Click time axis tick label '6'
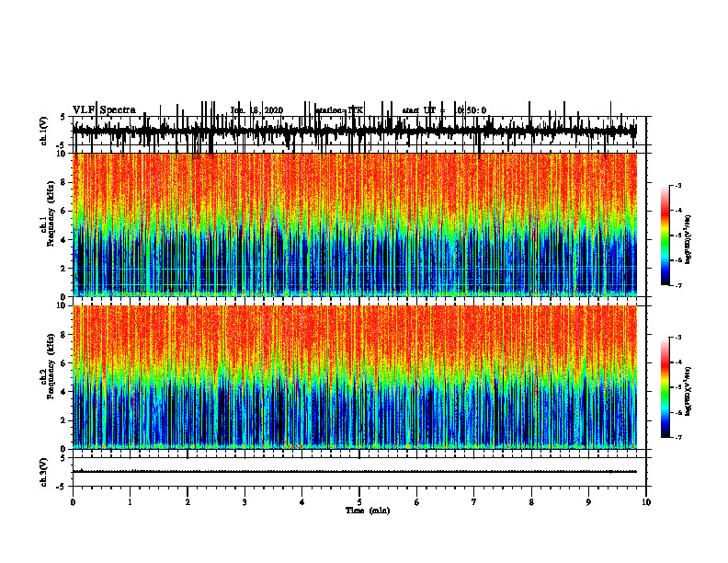 417,502
